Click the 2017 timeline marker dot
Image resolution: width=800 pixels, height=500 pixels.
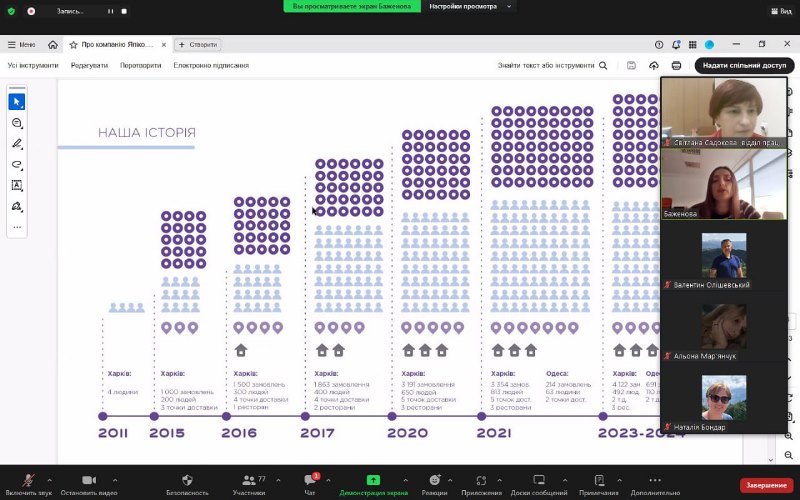pyautogui.click(x=305, y=416)
